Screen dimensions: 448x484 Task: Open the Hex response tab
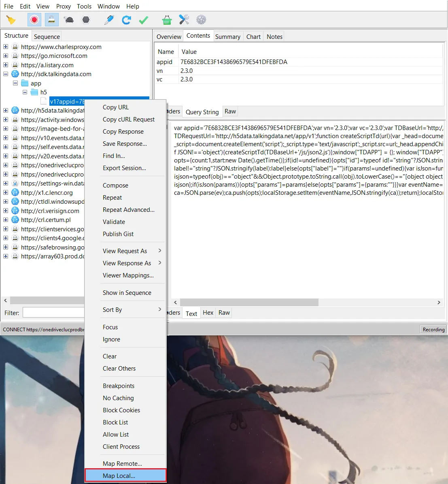[208, 313]
